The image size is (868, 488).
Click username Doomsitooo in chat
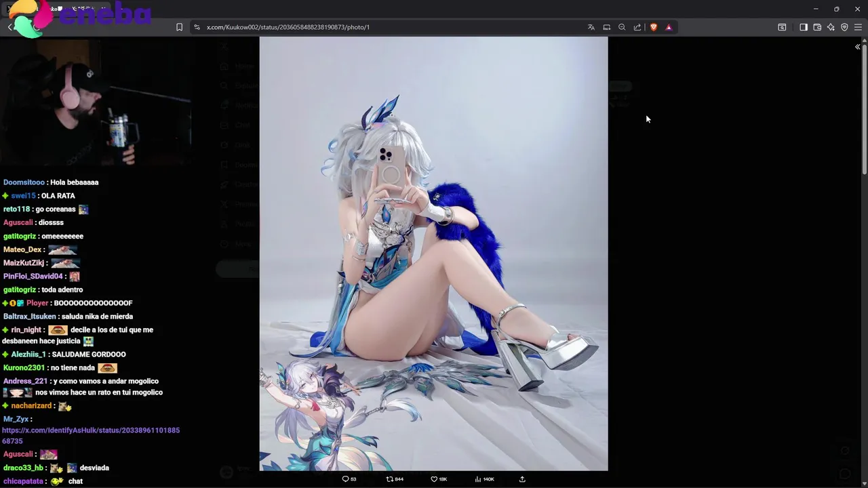[24, 182]
